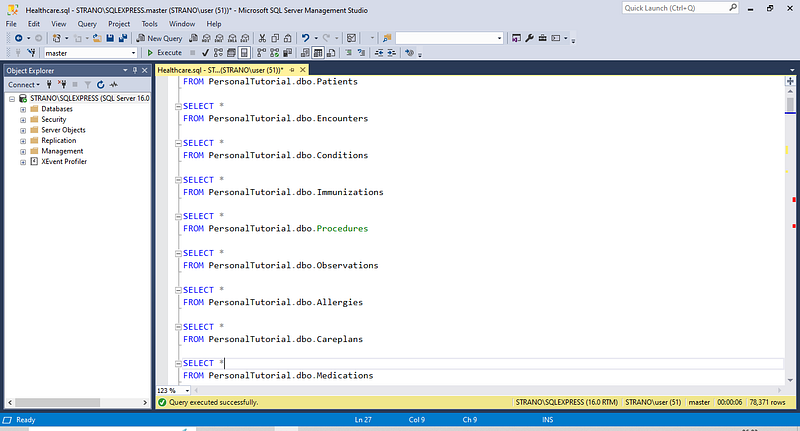800x431 pixels.
Task: Click the '78,371 rows' status text
Action: 767,402
